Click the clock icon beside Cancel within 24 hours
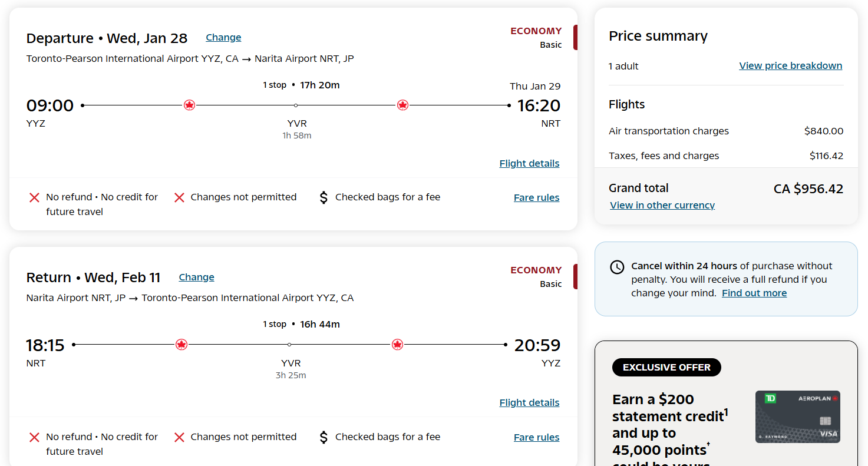868x466 pixels. [x=617, y=267]
